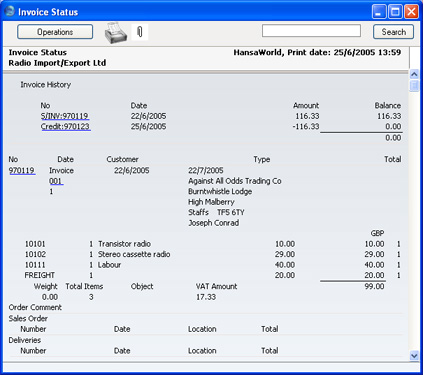
Task: Click the 'Joseph Conrad' contact name
Action: point(214,223)
